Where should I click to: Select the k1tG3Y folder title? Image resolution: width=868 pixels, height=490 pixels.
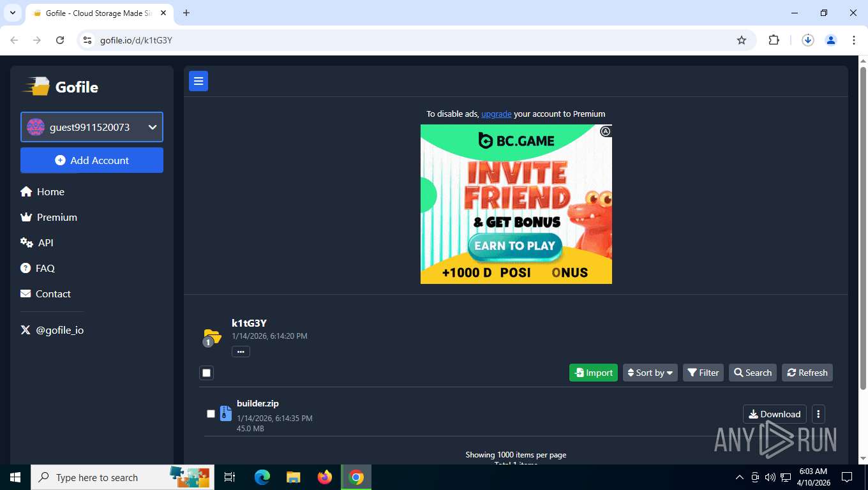[249, 323]
